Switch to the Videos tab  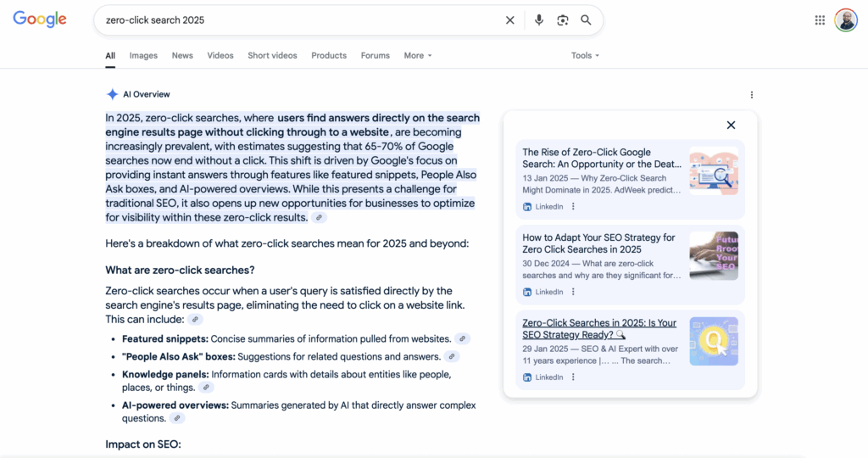coord(220,55)
